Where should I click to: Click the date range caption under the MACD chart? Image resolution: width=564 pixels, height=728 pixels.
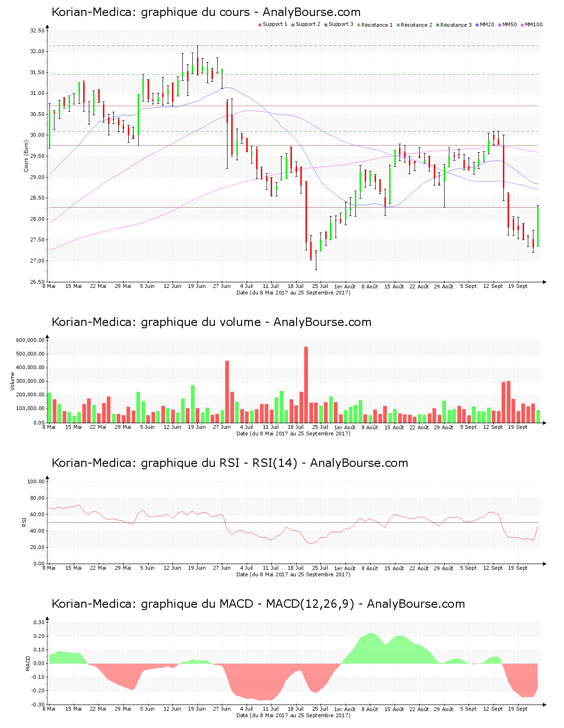293,715
